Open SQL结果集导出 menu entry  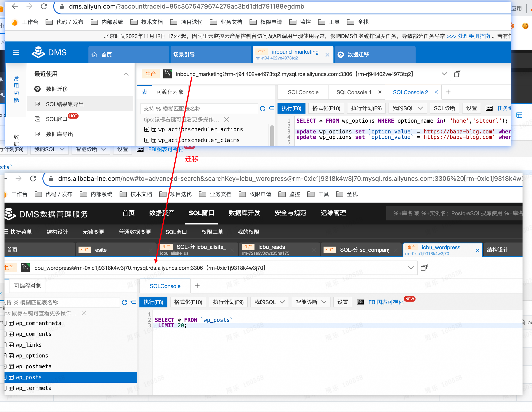[x=80, y=104]
